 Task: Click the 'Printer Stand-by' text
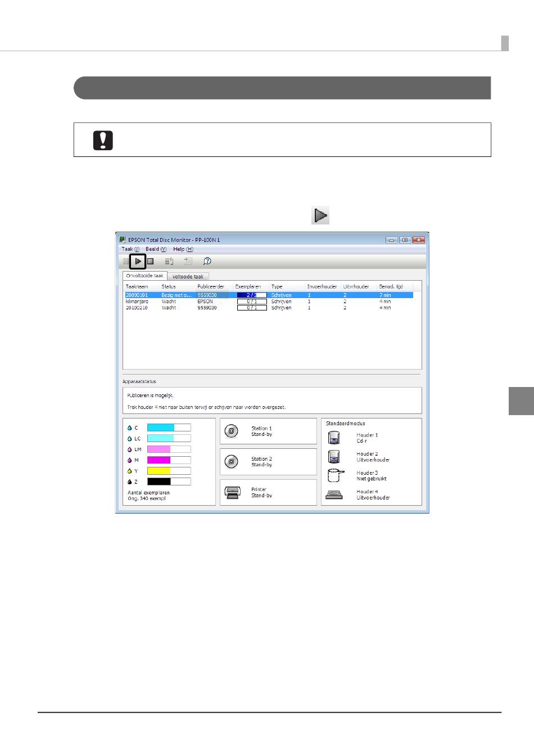point(262,492)
